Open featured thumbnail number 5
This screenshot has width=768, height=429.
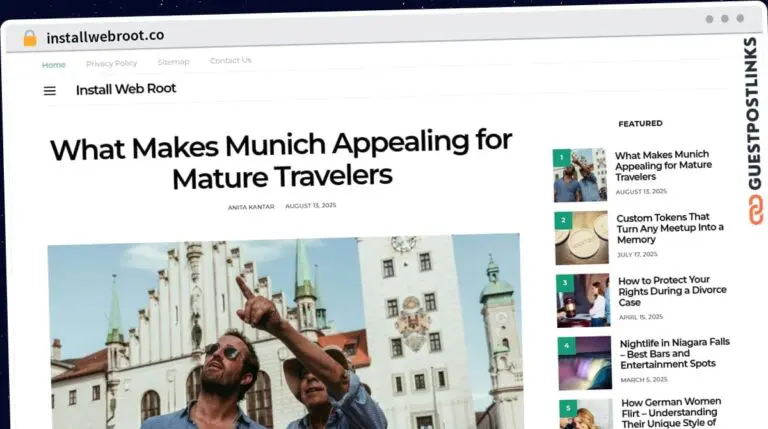pyautogui.click(x=586, y=414)
